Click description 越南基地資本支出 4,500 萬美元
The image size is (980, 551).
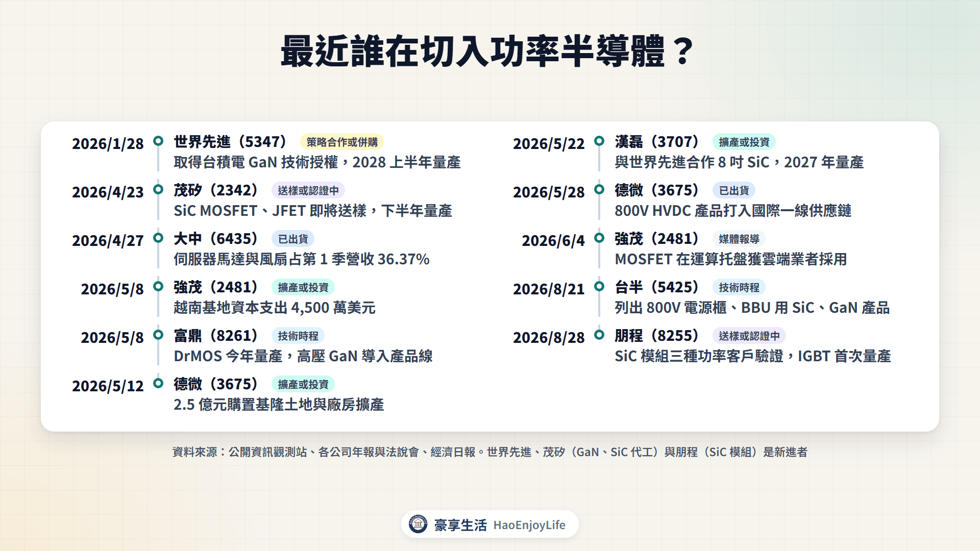[x=275, y=308]
